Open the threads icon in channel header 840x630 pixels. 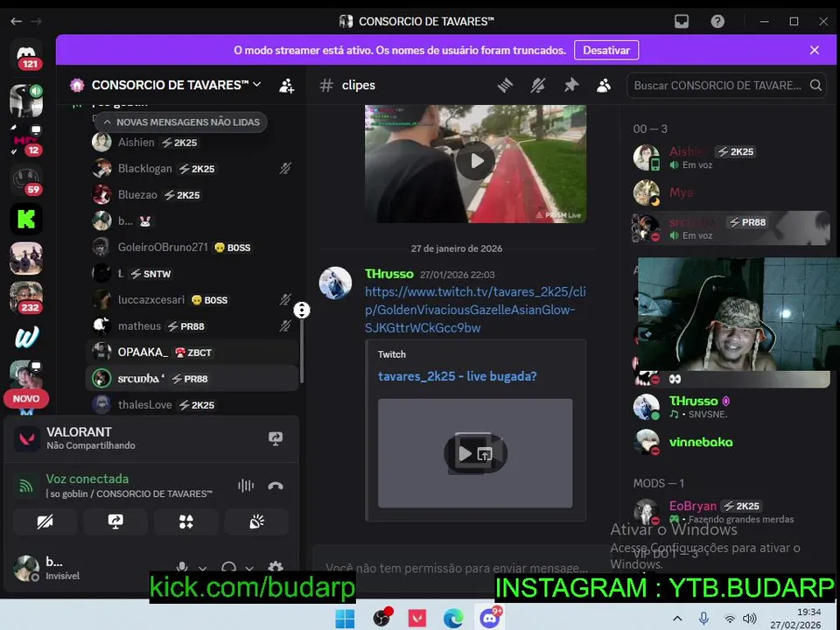505,85
